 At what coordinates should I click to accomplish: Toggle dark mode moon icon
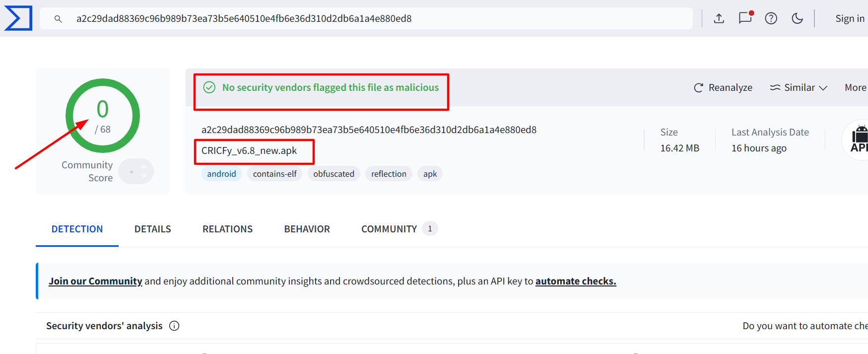tap(797, 18)
